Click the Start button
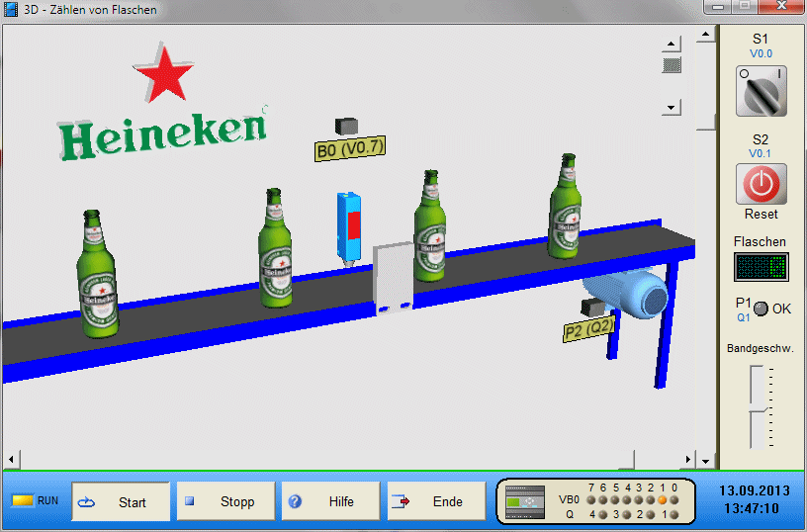 tap(121, 501)
